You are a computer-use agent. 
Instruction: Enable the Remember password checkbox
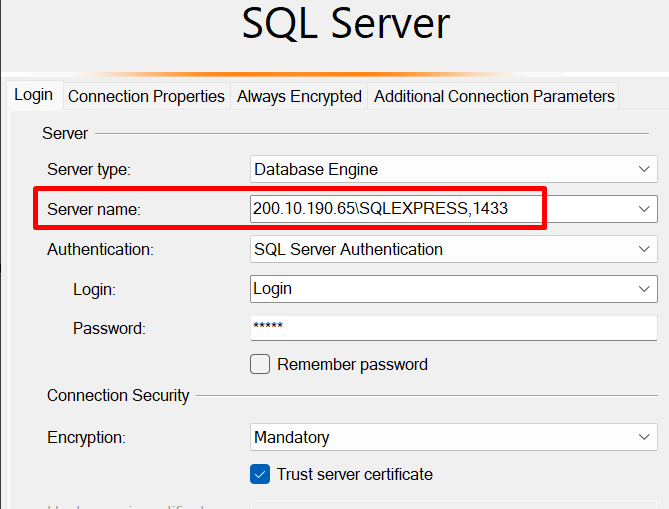(x=260, y=365)
